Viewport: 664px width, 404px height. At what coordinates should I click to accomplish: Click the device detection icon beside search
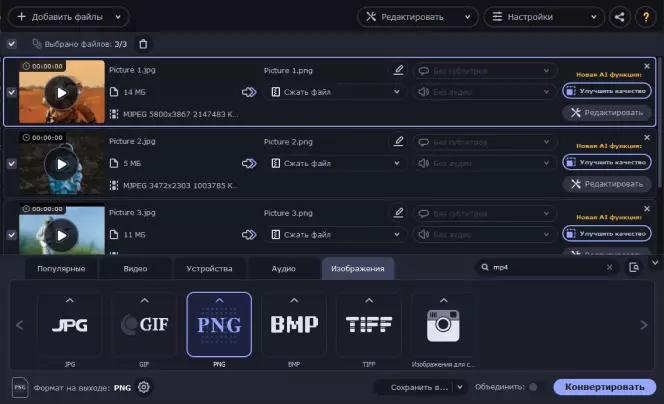pos(634,267)
